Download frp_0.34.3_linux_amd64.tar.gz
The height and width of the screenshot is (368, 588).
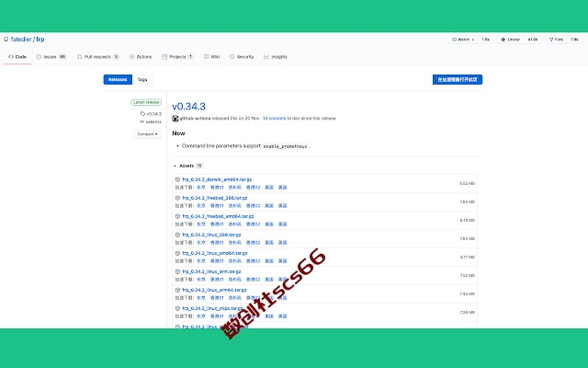point(215,253)
